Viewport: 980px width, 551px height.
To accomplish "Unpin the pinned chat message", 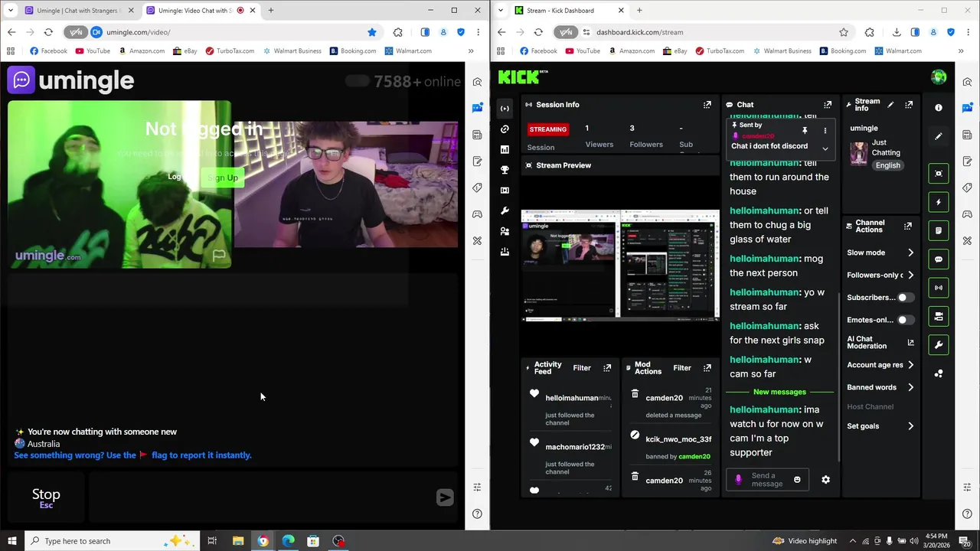I will (805, 131).
